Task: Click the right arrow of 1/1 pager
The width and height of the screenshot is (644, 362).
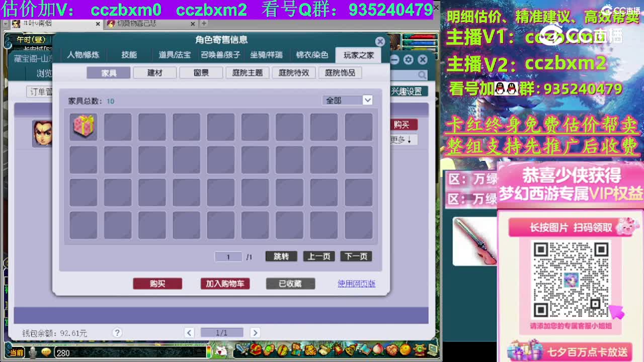Action: [255, 332]
